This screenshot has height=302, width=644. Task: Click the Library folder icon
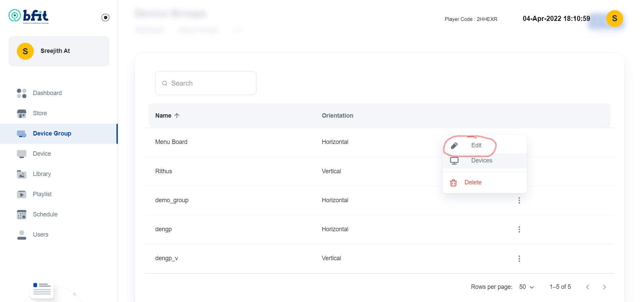click(22, 174)
